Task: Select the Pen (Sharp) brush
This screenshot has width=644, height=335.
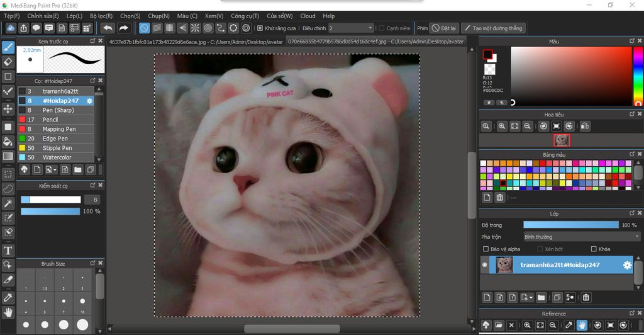Action: tap(56, 110)
